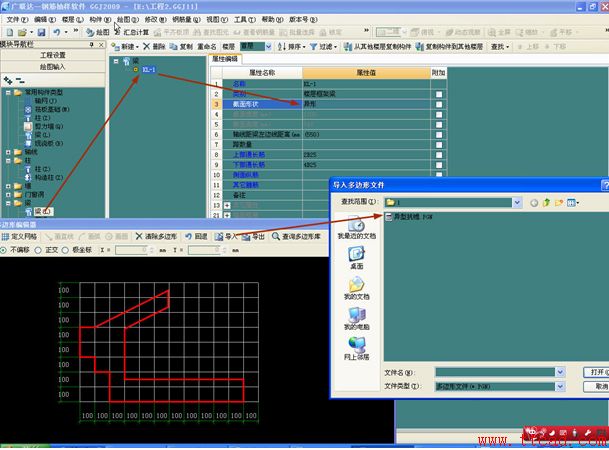
Task: Expand the 门窗洞 tree folder
Action: coord(8,195)
